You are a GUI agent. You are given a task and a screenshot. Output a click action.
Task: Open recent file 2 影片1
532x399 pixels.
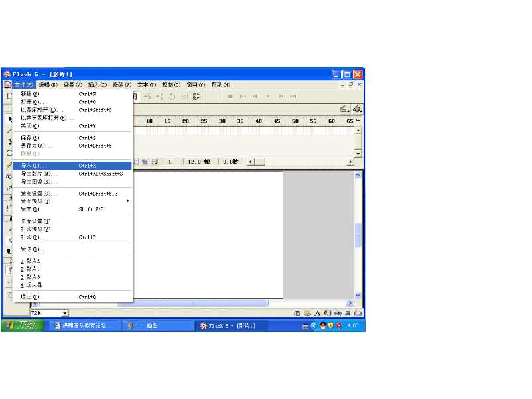pos(72,269)
